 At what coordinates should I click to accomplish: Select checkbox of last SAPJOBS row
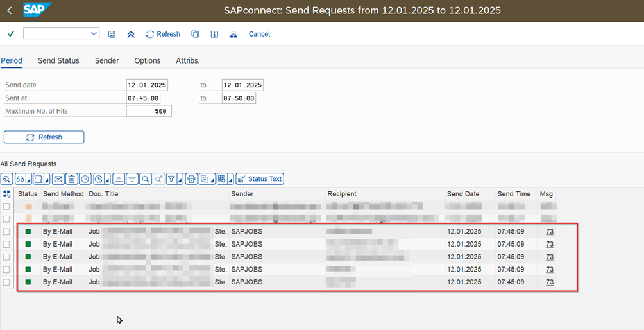[6, 282]
